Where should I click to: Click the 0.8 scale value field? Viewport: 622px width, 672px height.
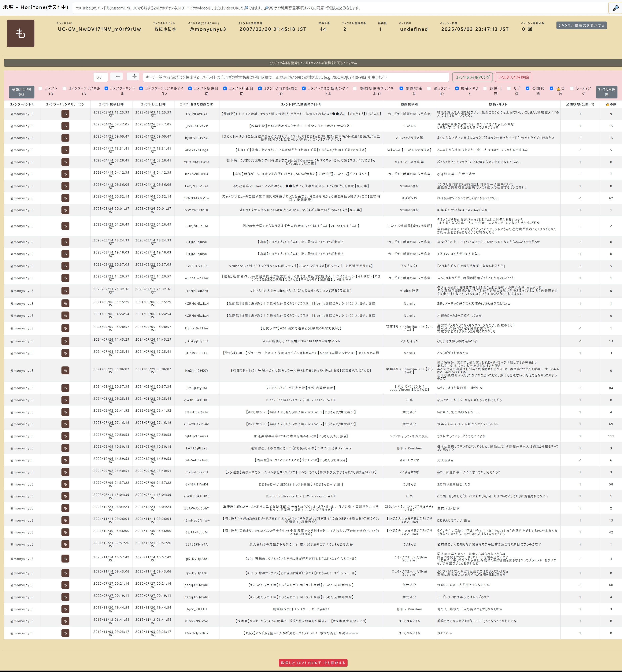click(x=101, y=77)
